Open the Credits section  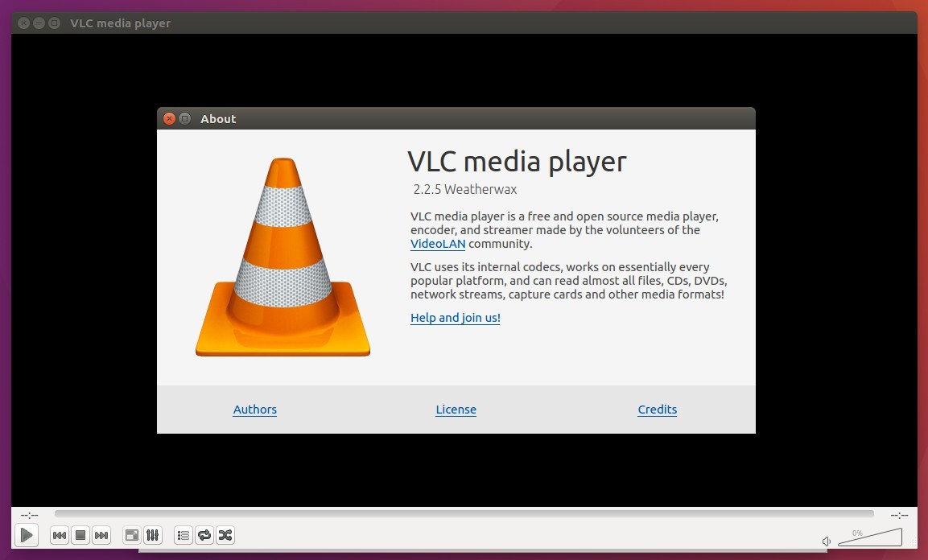pyautogui.click(x=657, y=410)
